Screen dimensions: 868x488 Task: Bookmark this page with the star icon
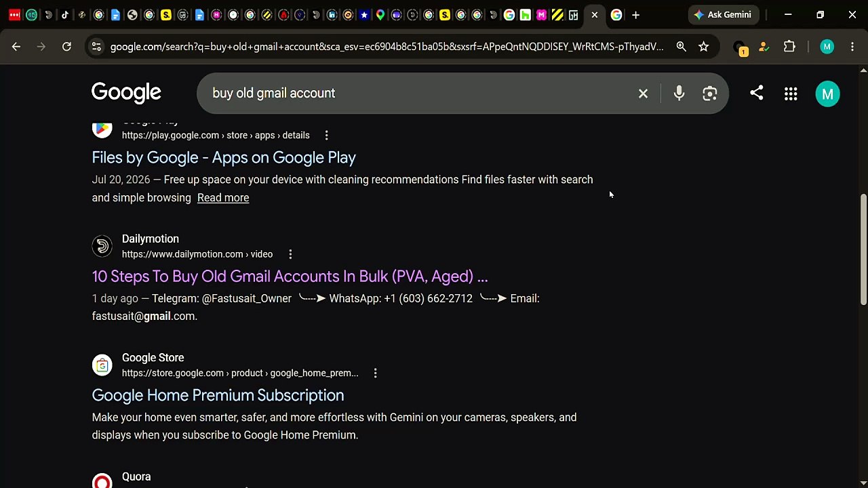click(x=704, y=47)
